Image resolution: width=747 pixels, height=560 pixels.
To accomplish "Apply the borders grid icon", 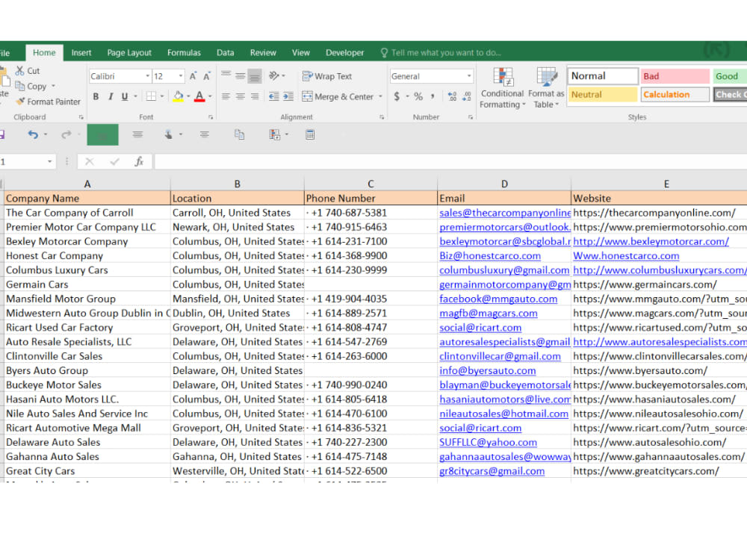I will coord(151,96).
